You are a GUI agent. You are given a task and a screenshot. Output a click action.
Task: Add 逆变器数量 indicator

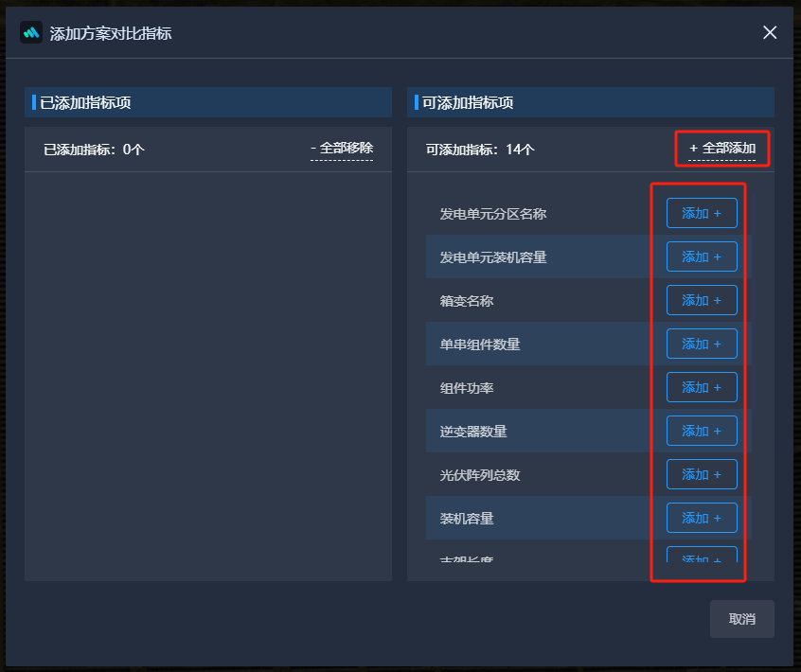pyautogui.click(x=702, y=431)
